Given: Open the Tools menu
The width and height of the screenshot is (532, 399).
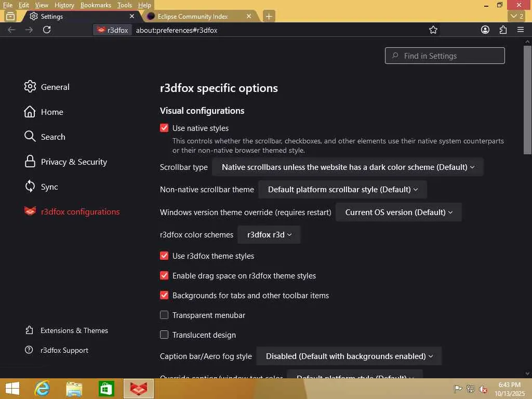Looking at the screenshot, I should pyautogui.click(x=125, y=5).
